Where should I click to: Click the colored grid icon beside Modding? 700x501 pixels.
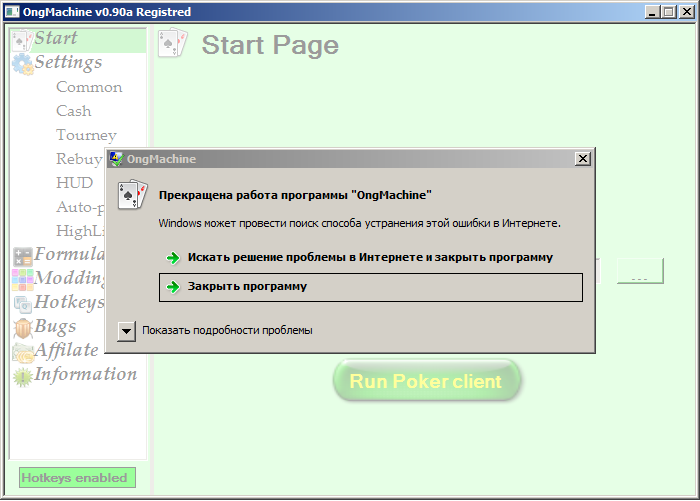22,280
